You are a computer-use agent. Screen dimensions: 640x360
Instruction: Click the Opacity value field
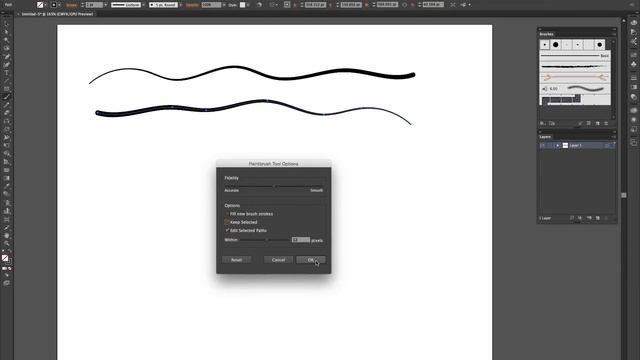coord(211,5)
